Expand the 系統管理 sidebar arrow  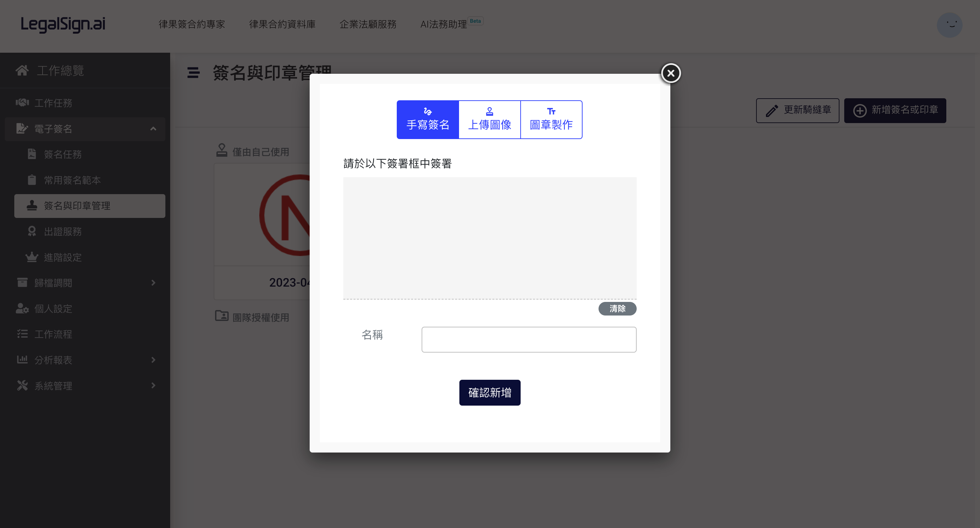coord(153,386)
